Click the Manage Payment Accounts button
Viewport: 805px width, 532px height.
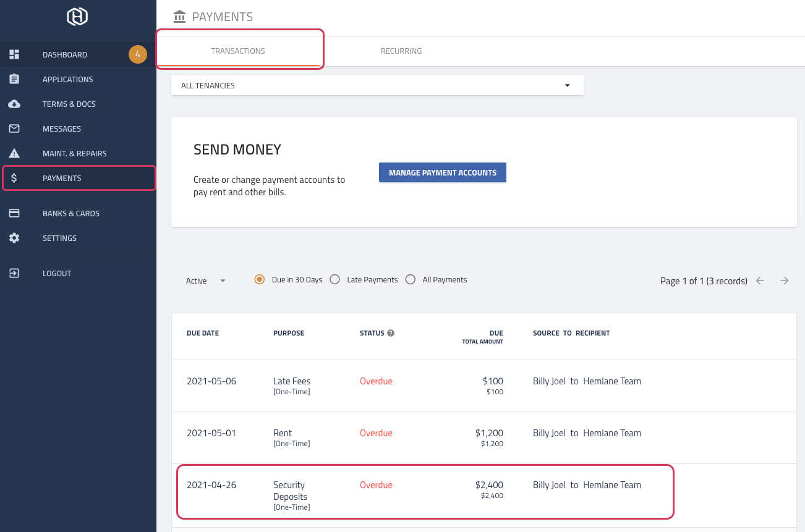(x=443, y=172)
